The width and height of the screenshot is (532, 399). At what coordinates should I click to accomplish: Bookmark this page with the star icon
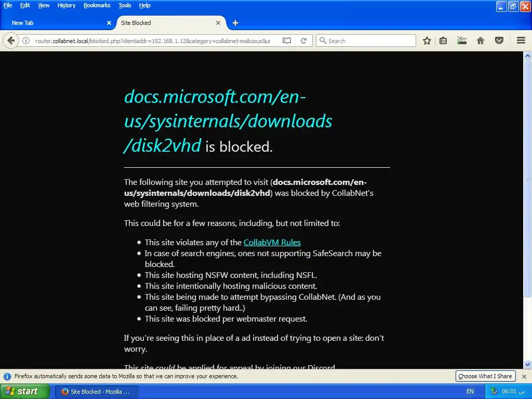427,41
